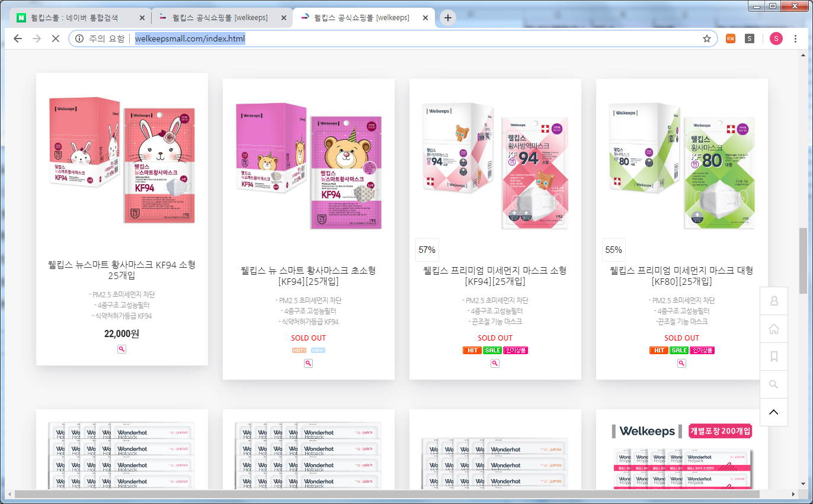This screenshot has width=813, height=504.
Task: Stop page loading with the X button
Action: (x=55, y=38)
